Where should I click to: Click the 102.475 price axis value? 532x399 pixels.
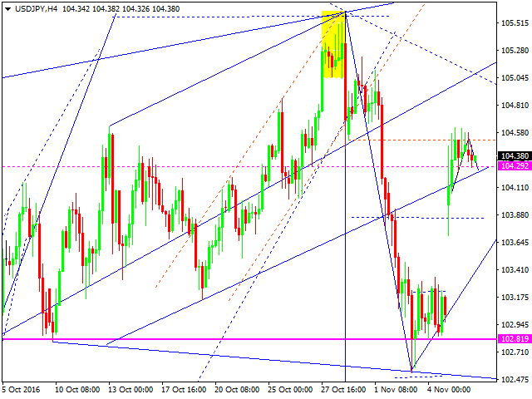(515, 379)
